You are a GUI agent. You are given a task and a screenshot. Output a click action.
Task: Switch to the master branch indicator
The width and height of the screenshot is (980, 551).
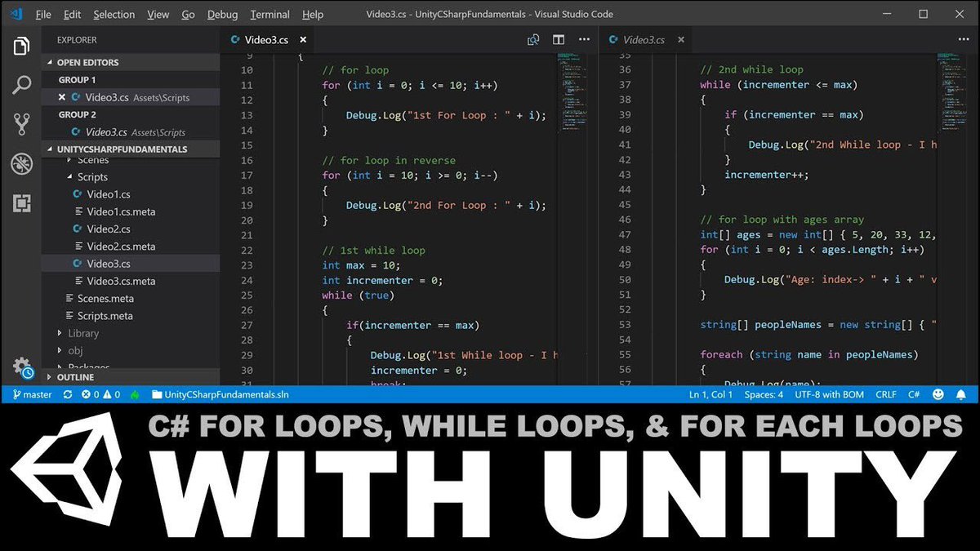pos(30,394)
